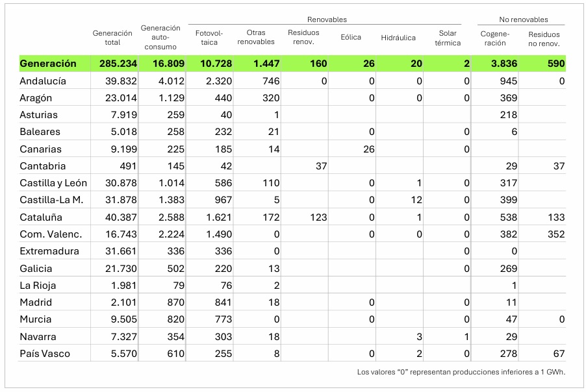
Task: Select the green Generación totals row label
Action: (48, 64)
